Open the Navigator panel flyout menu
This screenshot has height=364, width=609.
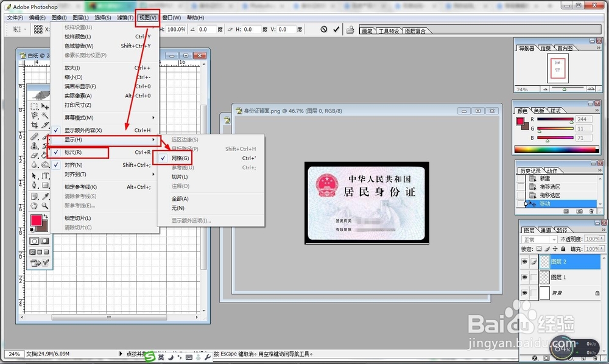pyautogui.click(x=599, y=48)
